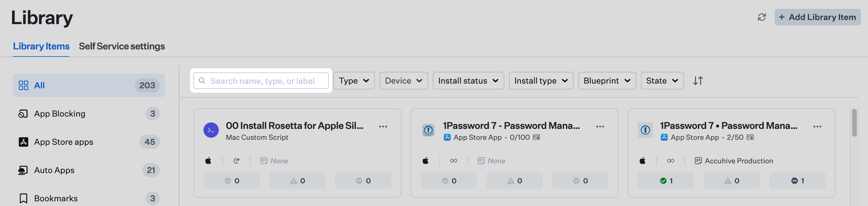Select App Store apps category
The height and width of the screenshot is (206, 868).
tap(89, 142)
